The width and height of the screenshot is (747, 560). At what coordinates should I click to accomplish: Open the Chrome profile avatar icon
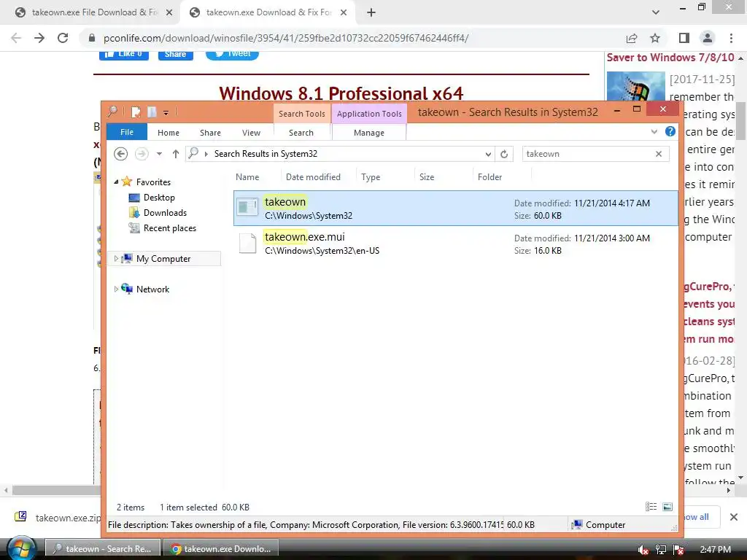point(708,38)
